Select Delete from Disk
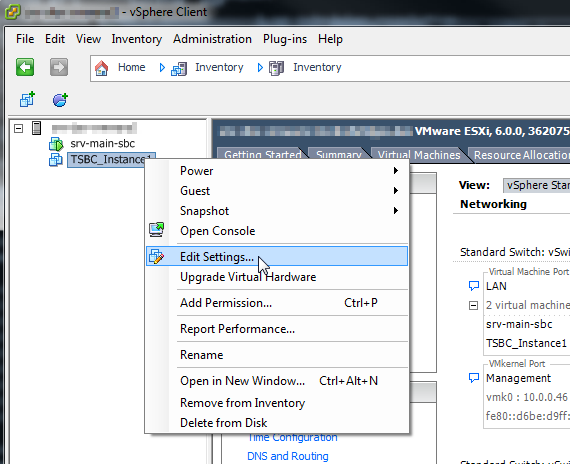 (277, 423)
